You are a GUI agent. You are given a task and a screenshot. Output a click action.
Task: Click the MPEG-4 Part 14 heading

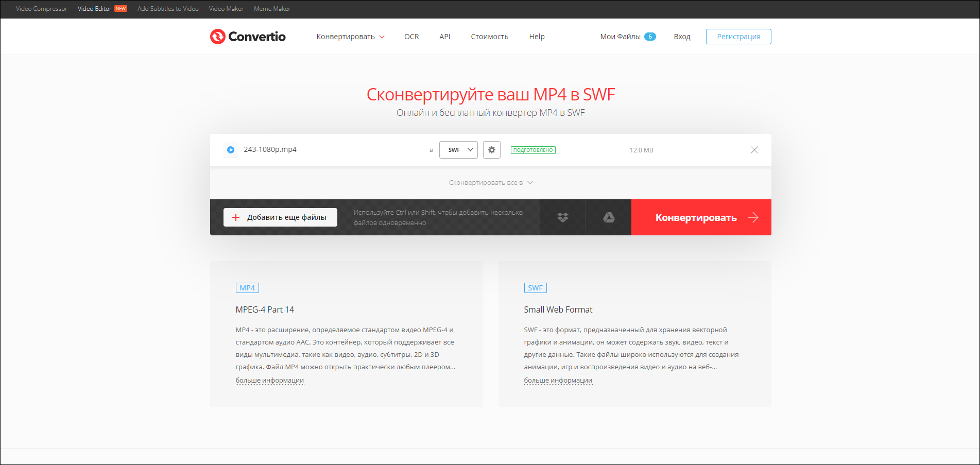[265, 309]
